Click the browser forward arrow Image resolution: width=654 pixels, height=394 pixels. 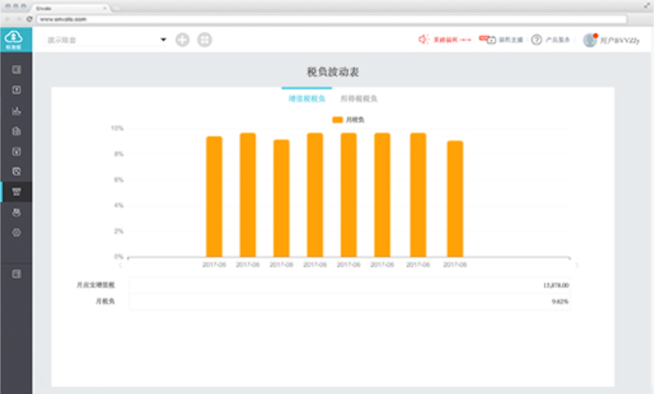pyautogui.click(x=18, y=19)
